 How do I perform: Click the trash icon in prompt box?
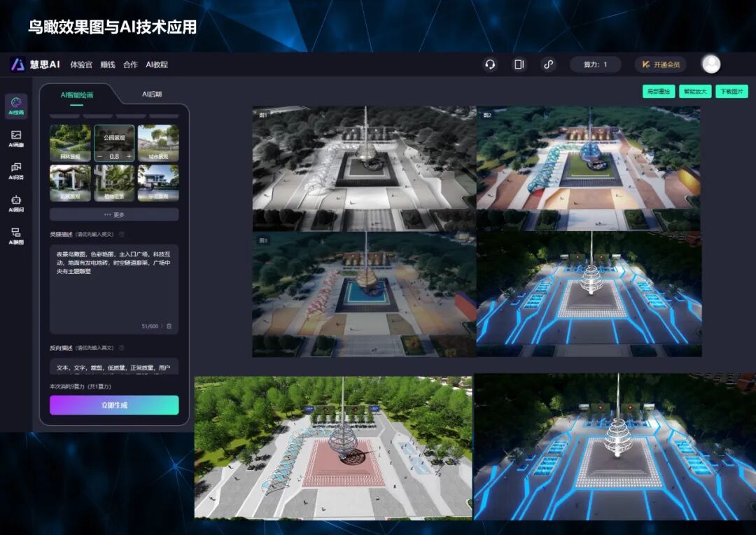pyautogui.click(x=169, y=326)
